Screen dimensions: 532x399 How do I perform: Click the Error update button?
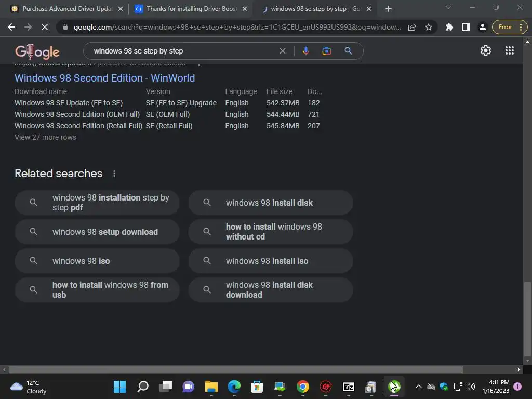510,27
